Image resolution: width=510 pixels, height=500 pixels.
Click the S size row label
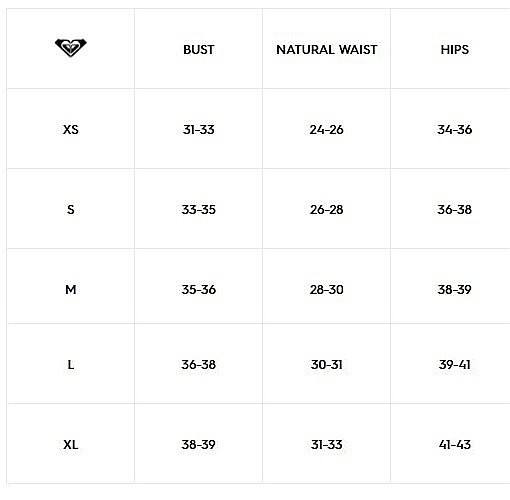[x=71, y=209]
